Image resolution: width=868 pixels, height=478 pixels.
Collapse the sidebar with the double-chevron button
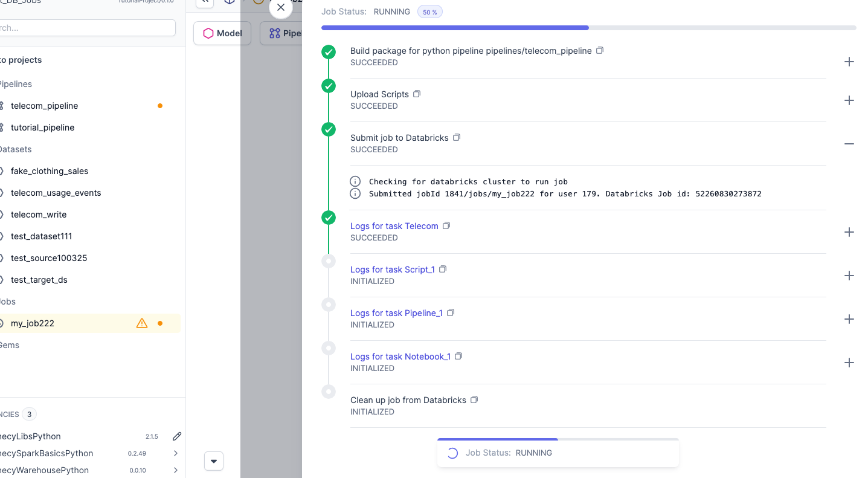(x=204, y=2)
